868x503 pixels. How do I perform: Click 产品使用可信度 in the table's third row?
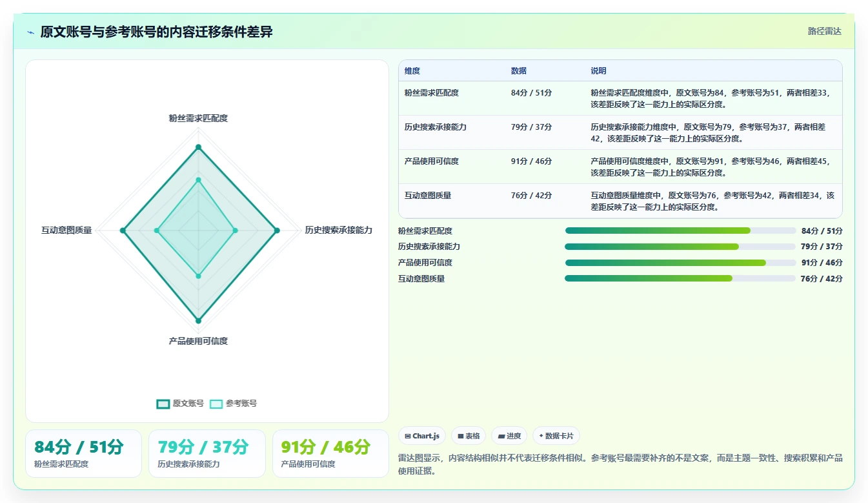[x=432, y=161]
